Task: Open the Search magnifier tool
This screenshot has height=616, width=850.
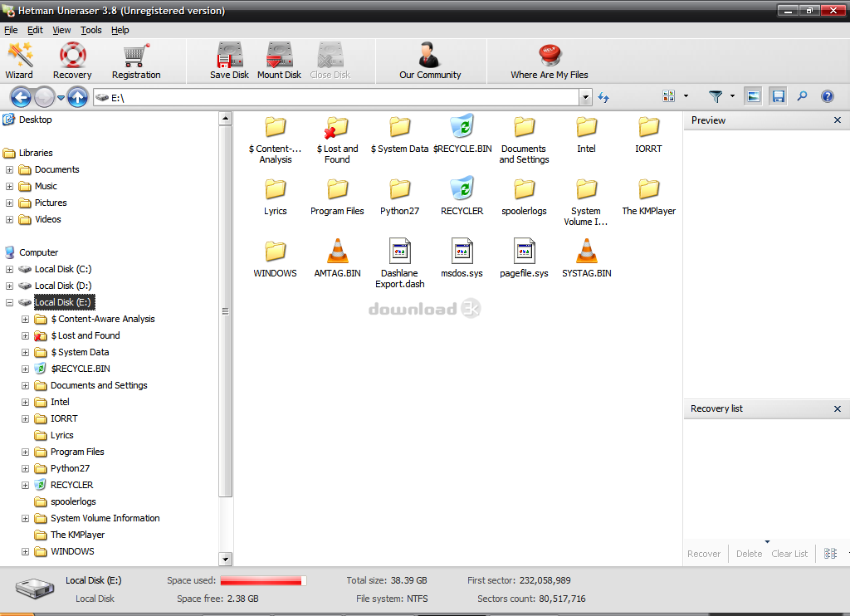Action: point(803,96)
